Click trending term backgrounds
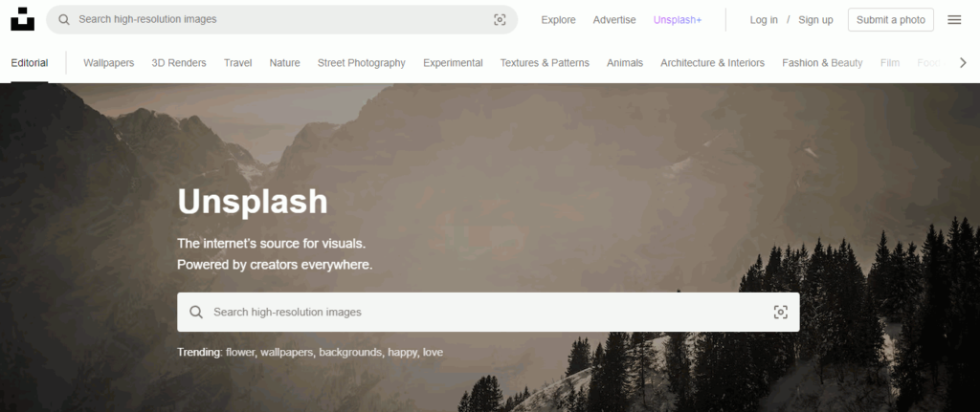980x412 pixels. coord(350,352)
